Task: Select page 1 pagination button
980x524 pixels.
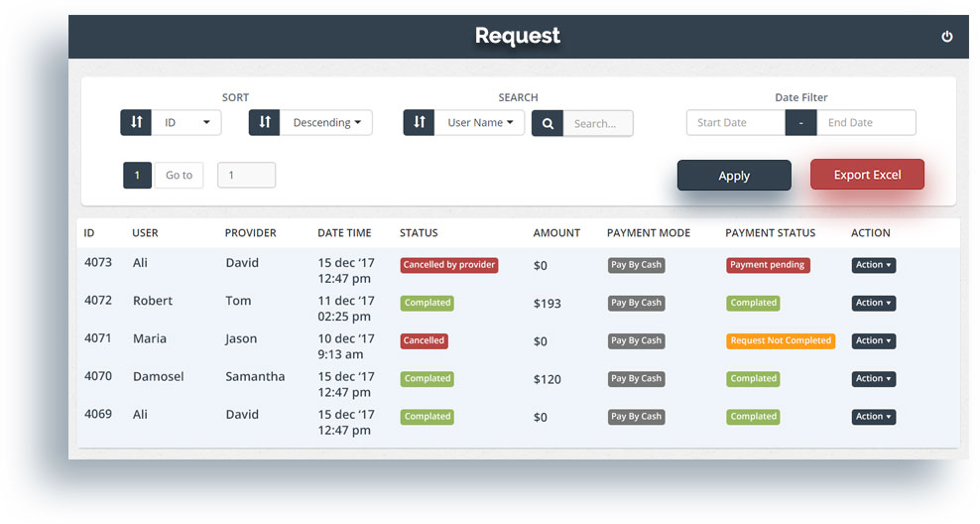Action: coord(137,175)
